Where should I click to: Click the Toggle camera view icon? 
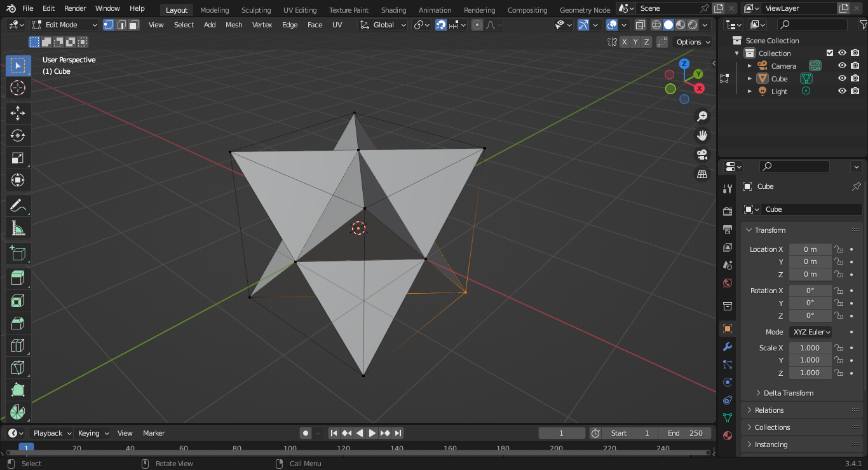(x=702, y=155)
